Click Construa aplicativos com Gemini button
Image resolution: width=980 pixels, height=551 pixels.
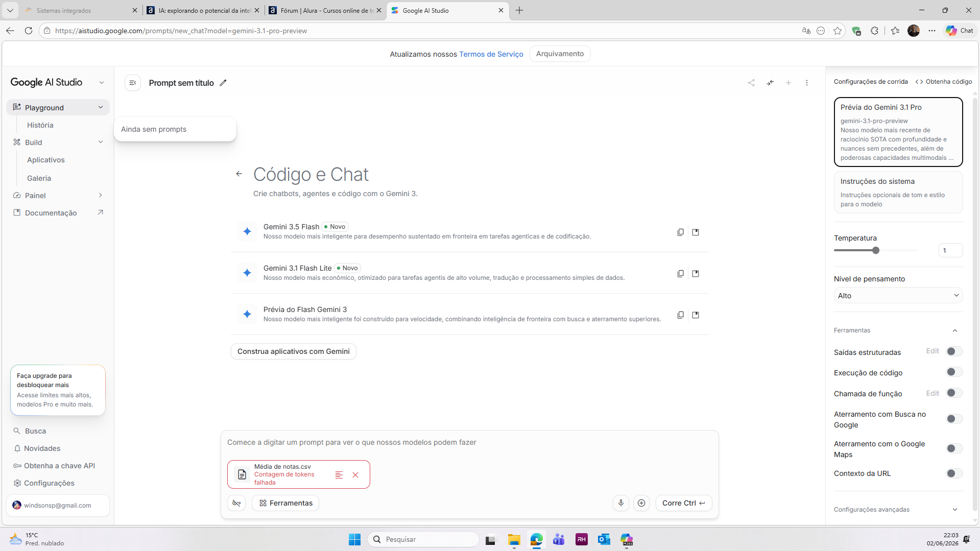click(294, 351)
